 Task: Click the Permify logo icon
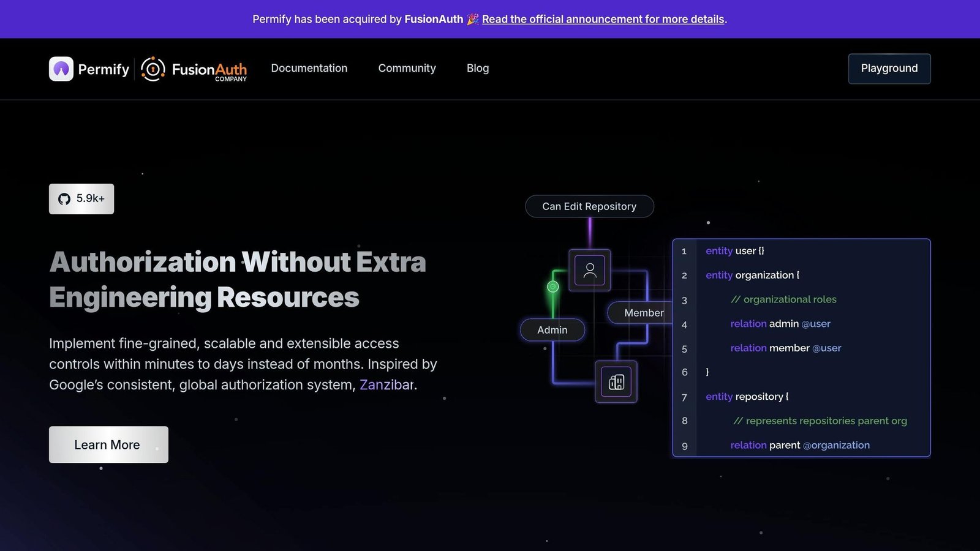61,69
